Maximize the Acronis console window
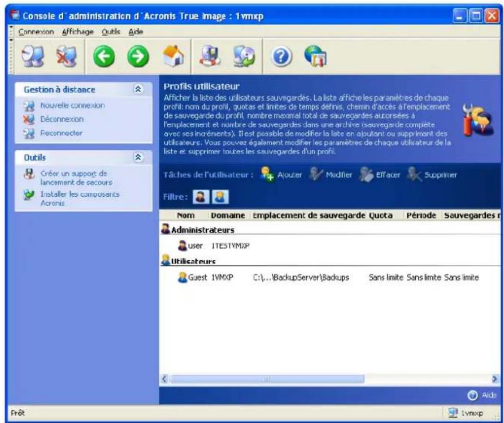This screenshot has height=423, width=504. (x=476, y=16)
